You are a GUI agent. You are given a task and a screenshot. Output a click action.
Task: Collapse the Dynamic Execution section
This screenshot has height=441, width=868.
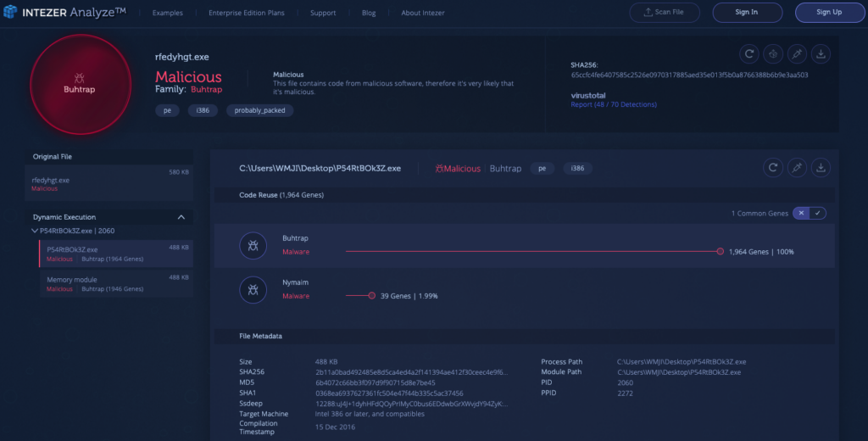(x=181, y=217)
